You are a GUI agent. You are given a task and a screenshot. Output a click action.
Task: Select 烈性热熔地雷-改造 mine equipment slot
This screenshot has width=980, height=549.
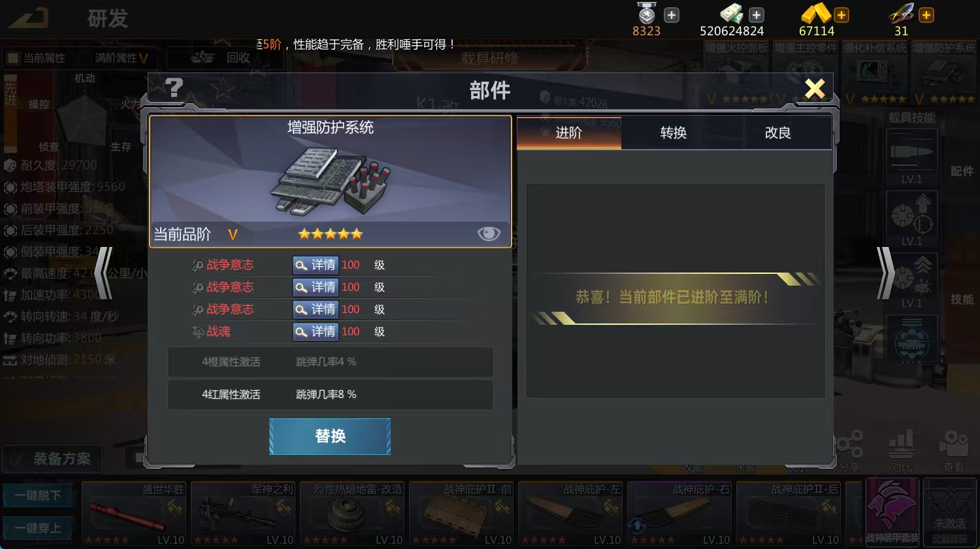click(x=352, y=514)
